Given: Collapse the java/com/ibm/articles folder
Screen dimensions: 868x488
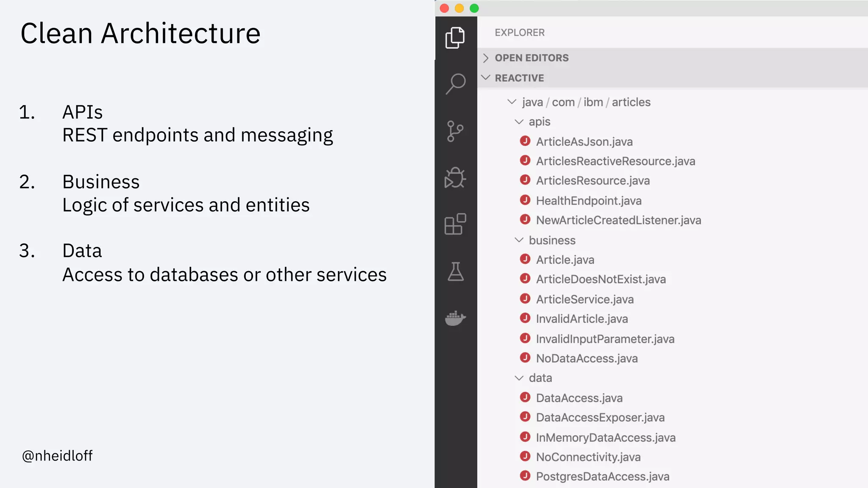Looking at the screenshot, I should point(512,102).
